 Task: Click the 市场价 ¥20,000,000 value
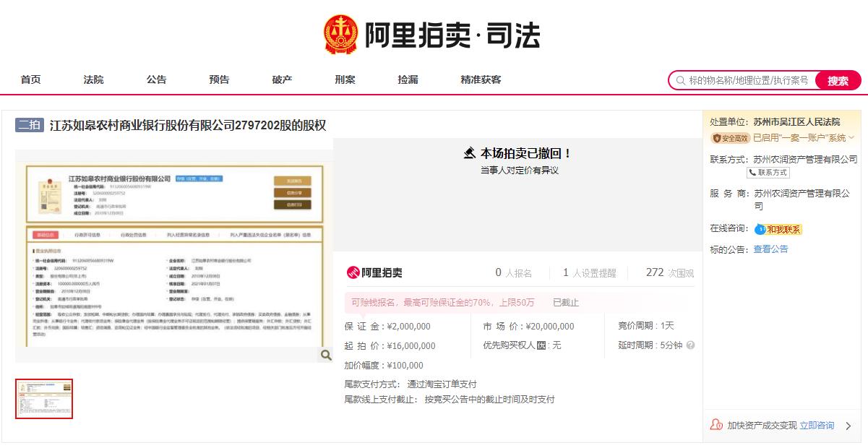point(550,327)
